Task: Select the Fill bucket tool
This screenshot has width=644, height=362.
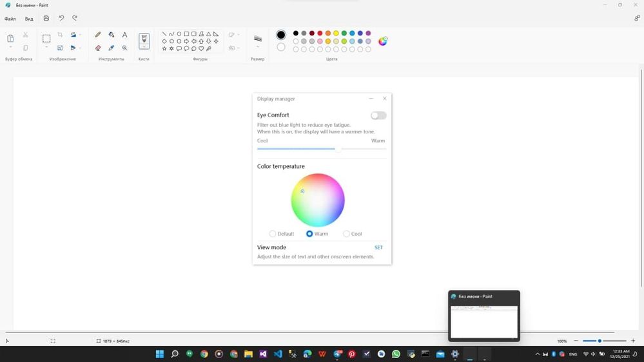Action: click(112, 35)
